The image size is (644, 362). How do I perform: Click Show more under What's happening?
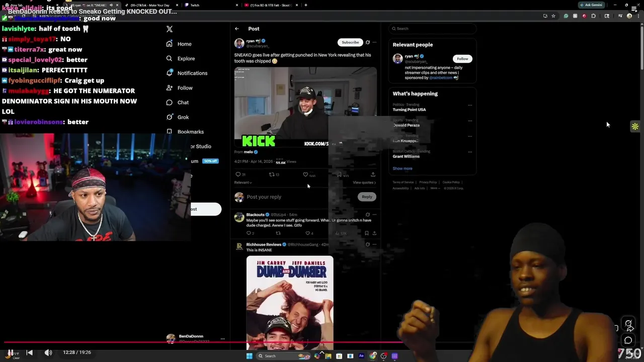coord(403,168)
